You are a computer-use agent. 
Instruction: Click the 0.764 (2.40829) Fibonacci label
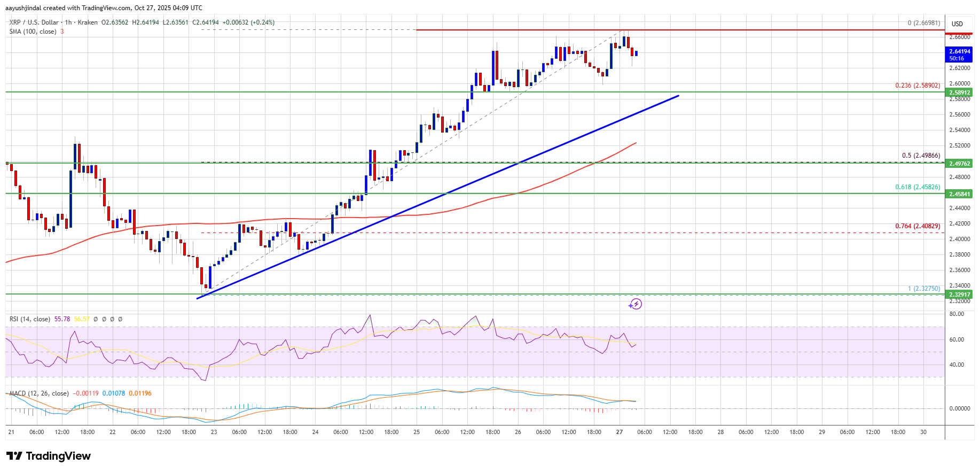917,226
